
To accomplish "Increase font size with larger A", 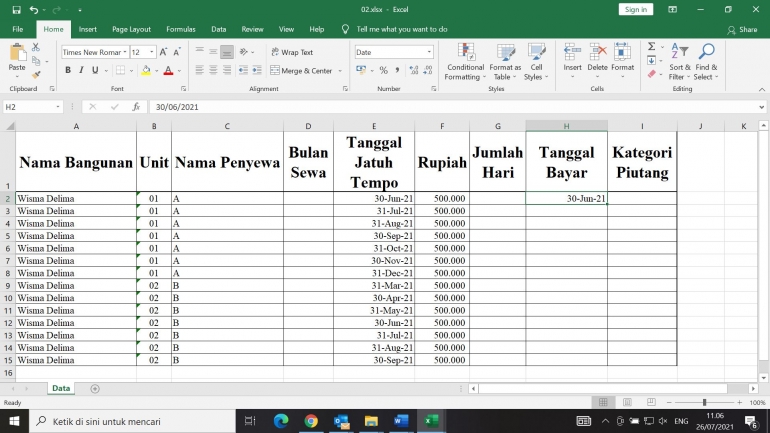I will tap(164, 52).
